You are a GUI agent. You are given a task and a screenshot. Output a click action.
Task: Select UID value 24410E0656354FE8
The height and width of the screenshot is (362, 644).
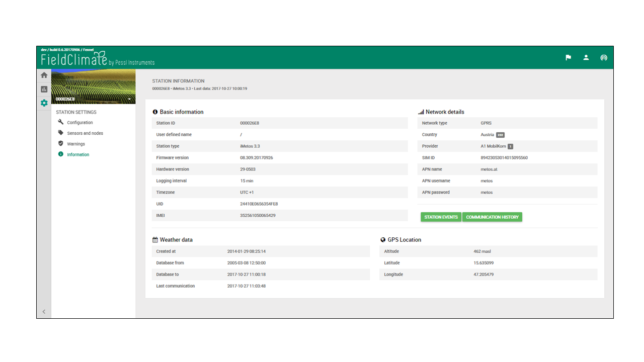[259, 204]
